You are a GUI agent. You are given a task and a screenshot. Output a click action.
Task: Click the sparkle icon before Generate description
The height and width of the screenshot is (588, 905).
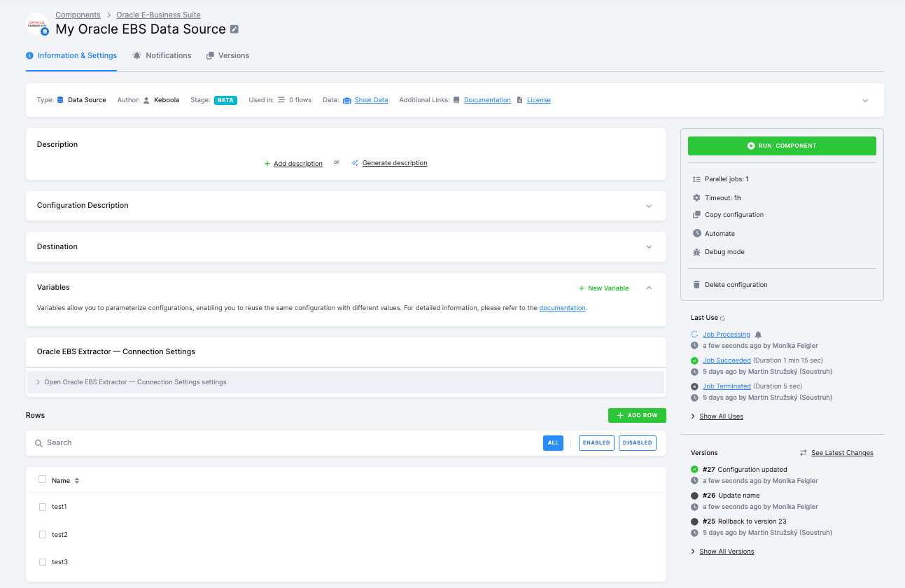pyautogui.click(x=355, y=163)
